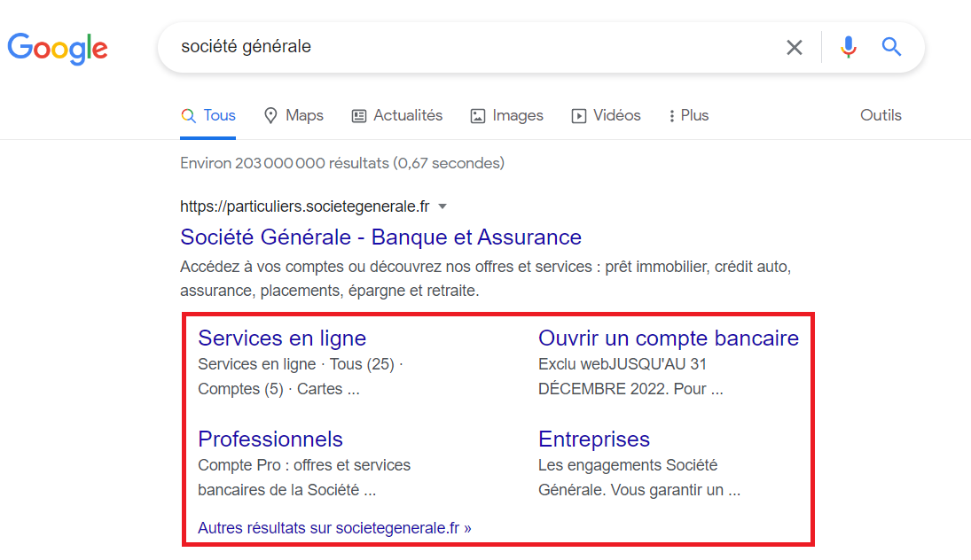Click Autres résultats sur societegenerale.fr

334,527
